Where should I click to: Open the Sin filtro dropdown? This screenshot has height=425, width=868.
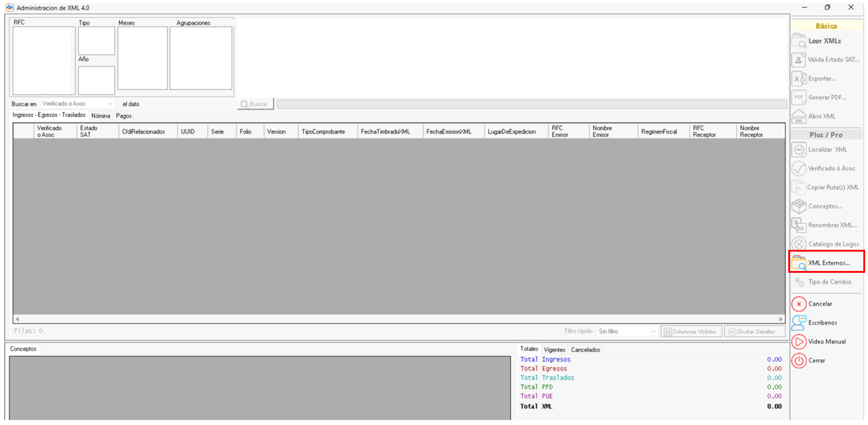click(627, 331)
